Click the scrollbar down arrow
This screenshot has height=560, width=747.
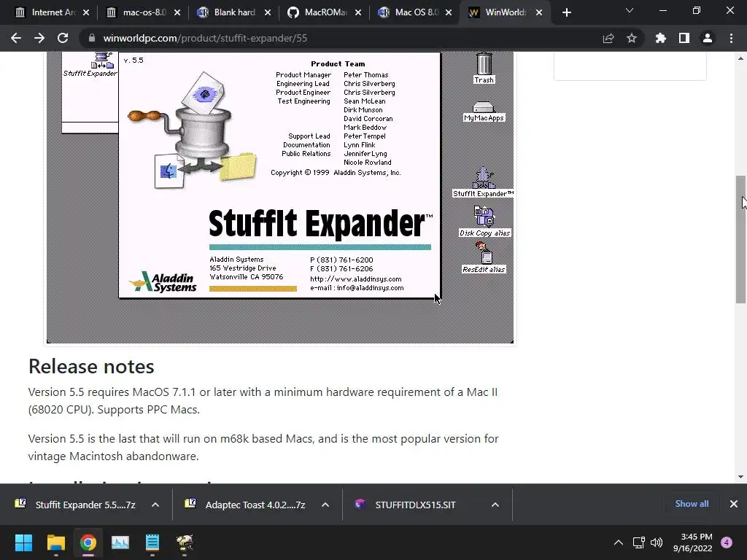pos(740,477)
